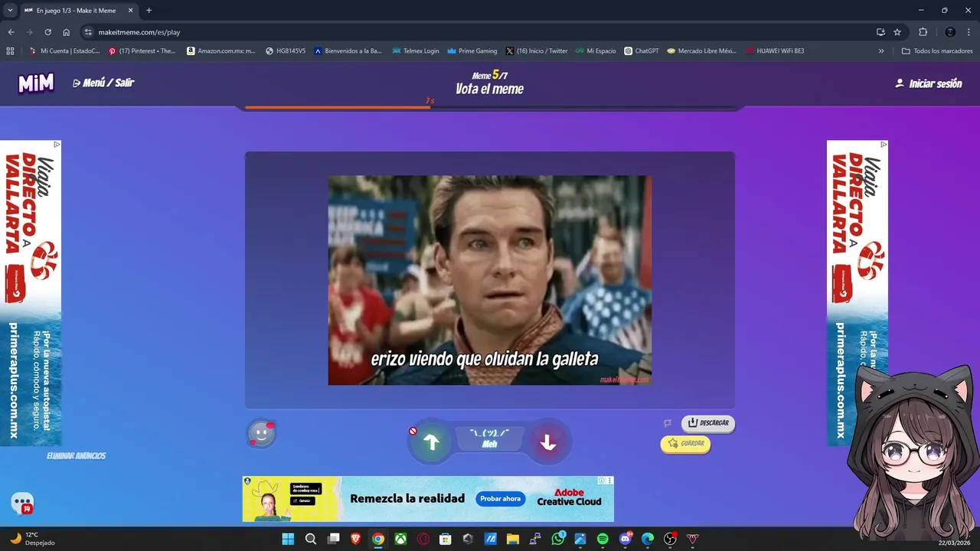Image resolution: width=980 pixels, height=551 pixels.
Task: Open the Xbox app in the taskbar
Action: (400, 539)
